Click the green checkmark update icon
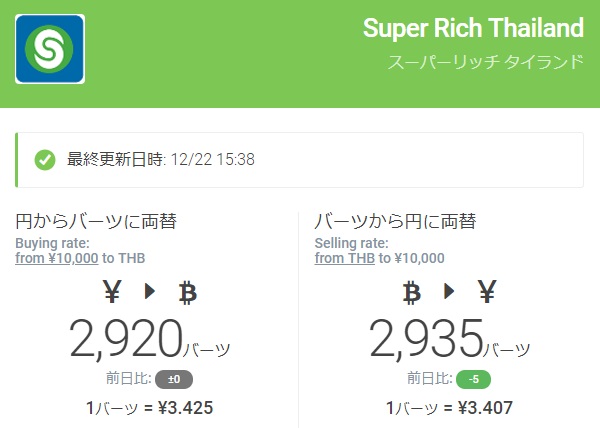The width and height of the screenshot is (600, 428). (45, 159)
